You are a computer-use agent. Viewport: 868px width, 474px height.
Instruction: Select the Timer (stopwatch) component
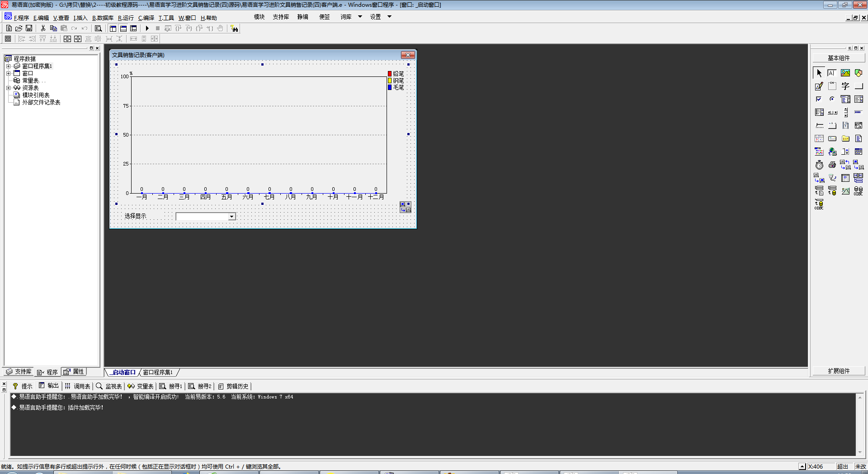819,165
